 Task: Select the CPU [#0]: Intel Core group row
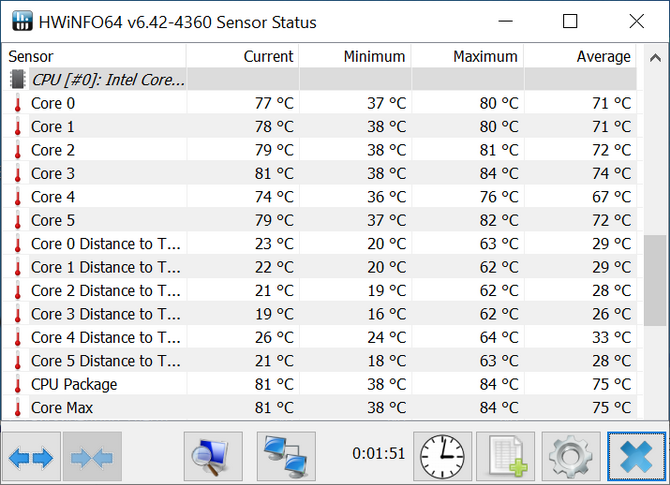point(320,79)
